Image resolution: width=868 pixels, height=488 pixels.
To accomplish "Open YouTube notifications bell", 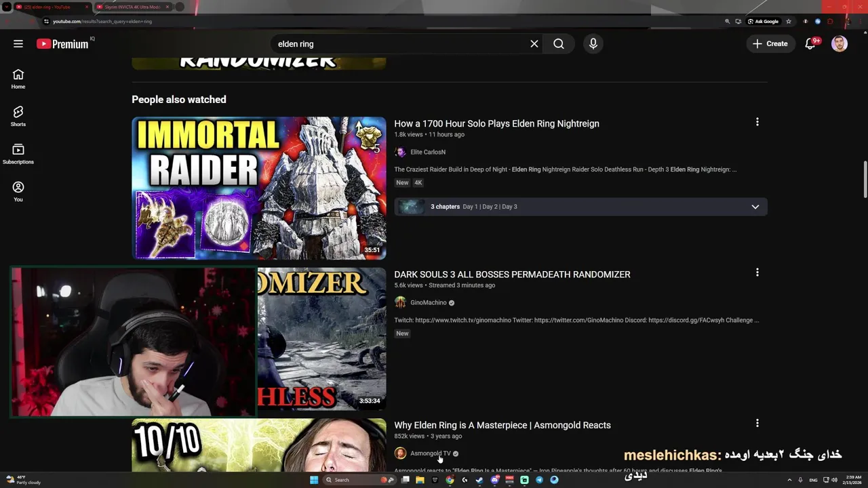I will pos(810,44).
